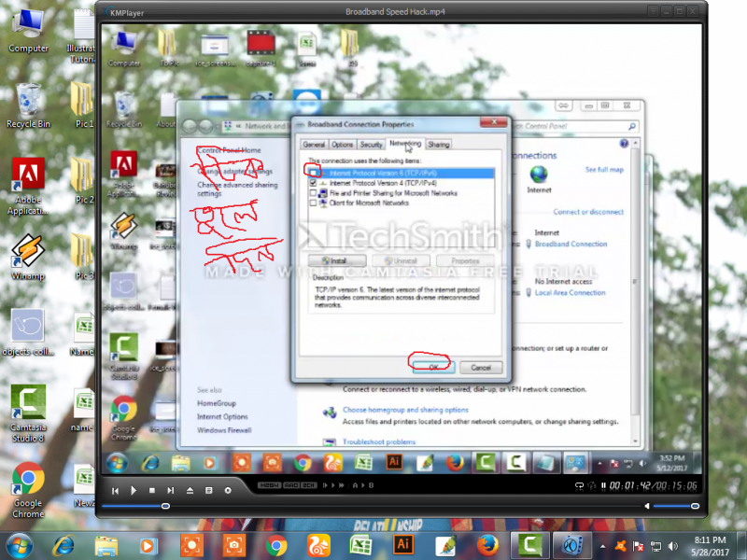The image size is (747, 560).
Task: Toggle repeat mode icon in KMPlayer
Action: (579, 485)
